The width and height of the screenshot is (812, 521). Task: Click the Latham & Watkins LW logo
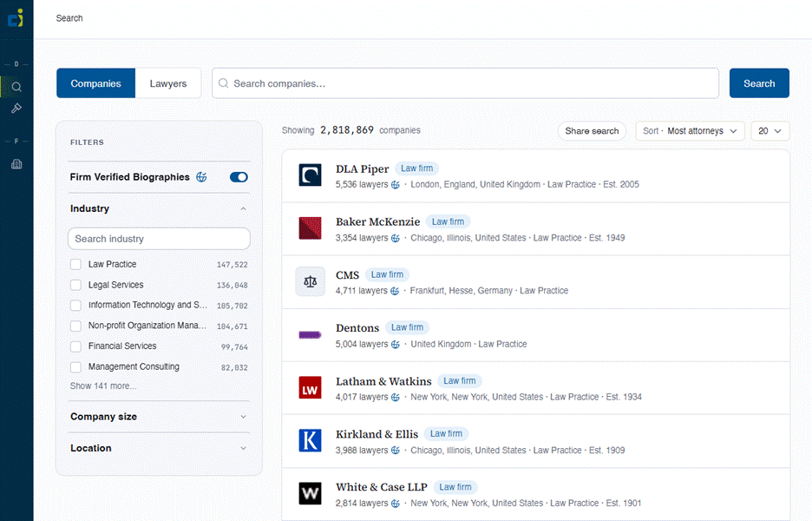coord(311,388)
